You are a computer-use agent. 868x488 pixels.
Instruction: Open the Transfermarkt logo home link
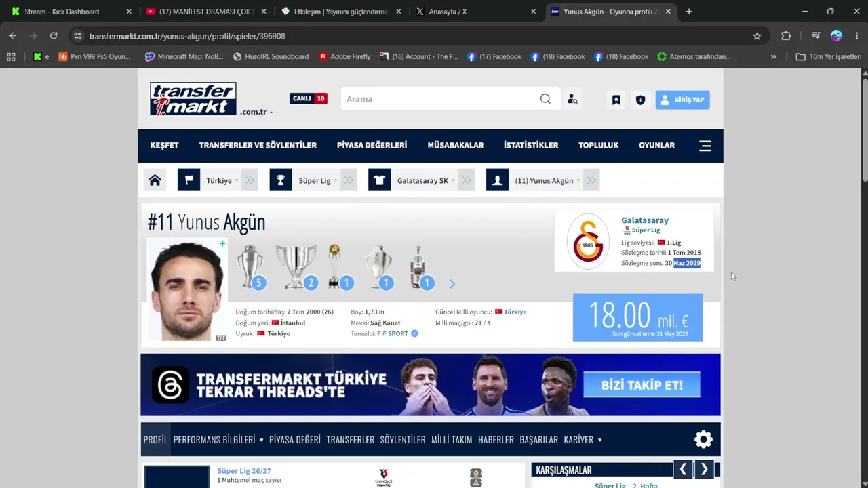click(x=193, y=99)
